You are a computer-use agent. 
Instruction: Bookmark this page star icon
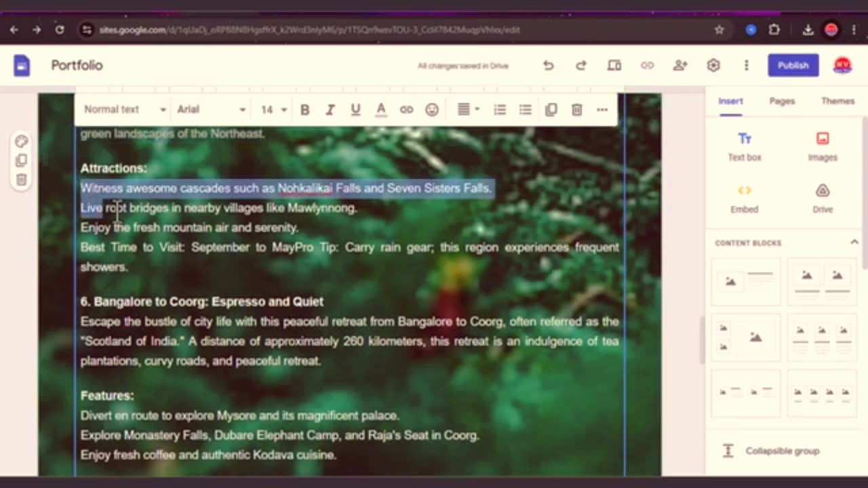click(719, 30)
